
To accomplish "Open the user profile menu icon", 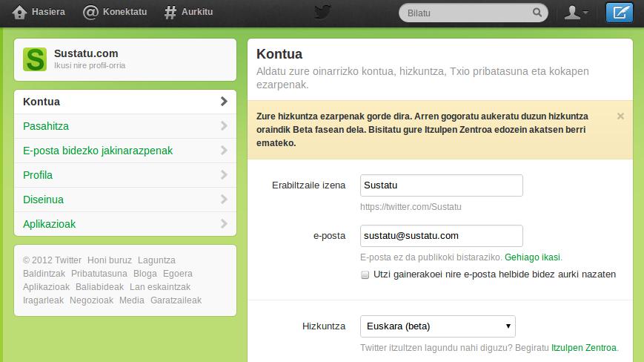I will pos(576,13).
